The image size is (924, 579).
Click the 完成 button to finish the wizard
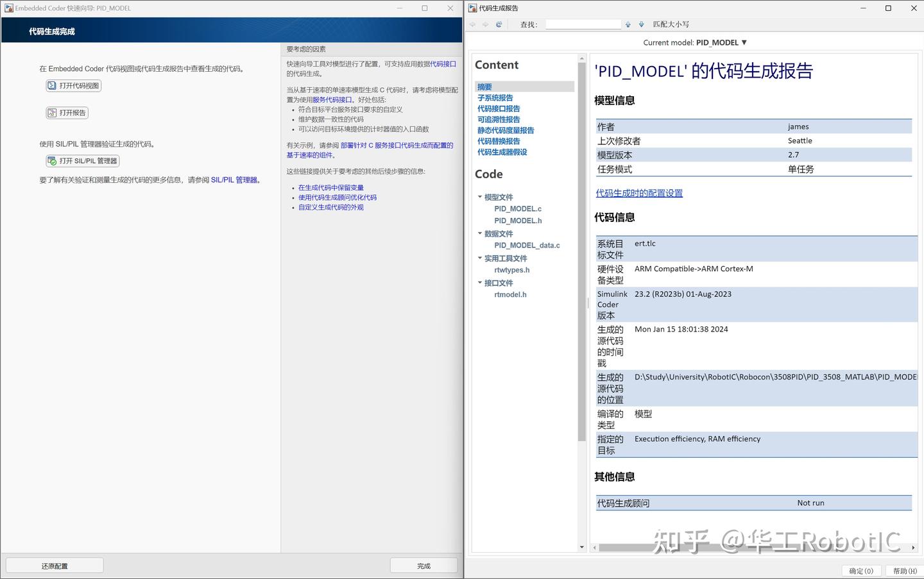(424, 565)
